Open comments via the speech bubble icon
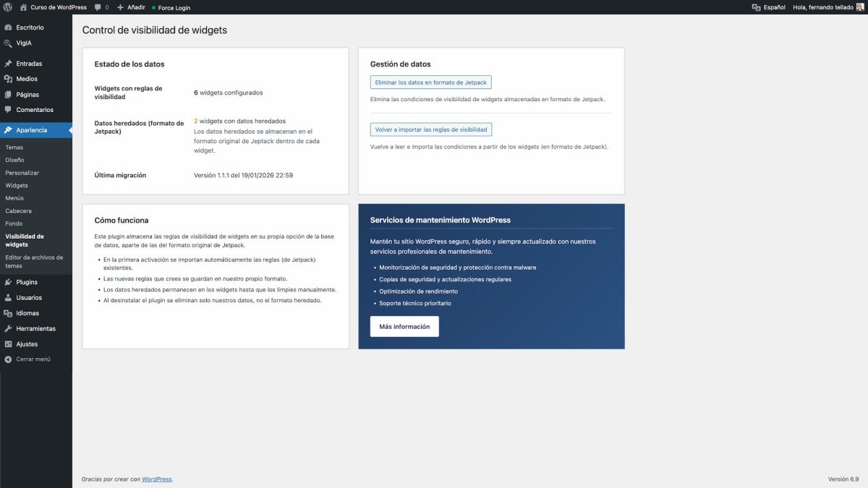The width and height of the screenshot is (868, 488). point(98,7)
